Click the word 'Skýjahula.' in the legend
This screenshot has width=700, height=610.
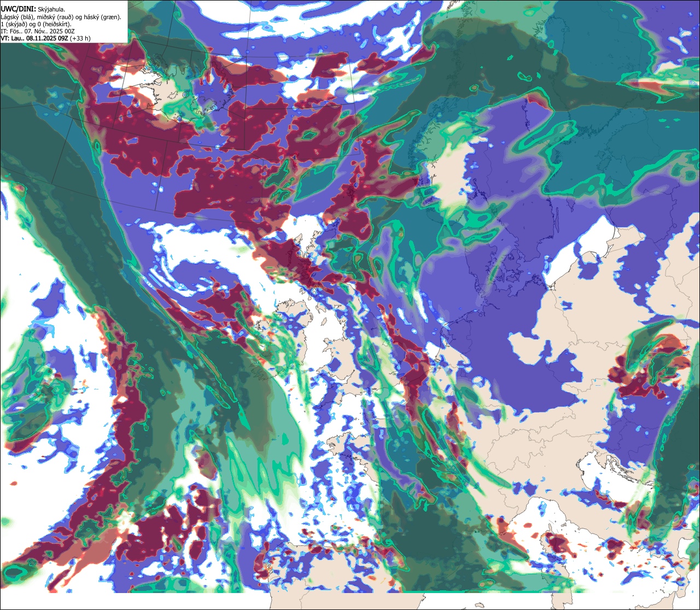click(51, 10)
